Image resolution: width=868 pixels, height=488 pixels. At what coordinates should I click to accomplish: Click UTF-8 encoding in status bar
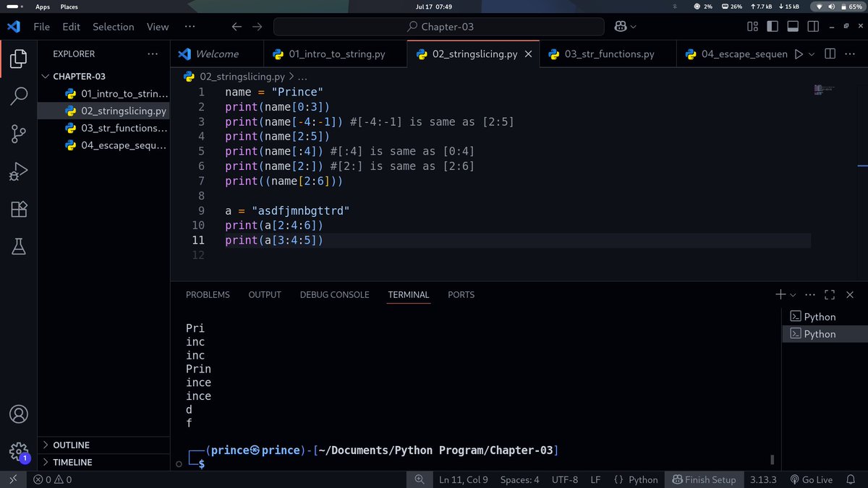click(565, 479)
